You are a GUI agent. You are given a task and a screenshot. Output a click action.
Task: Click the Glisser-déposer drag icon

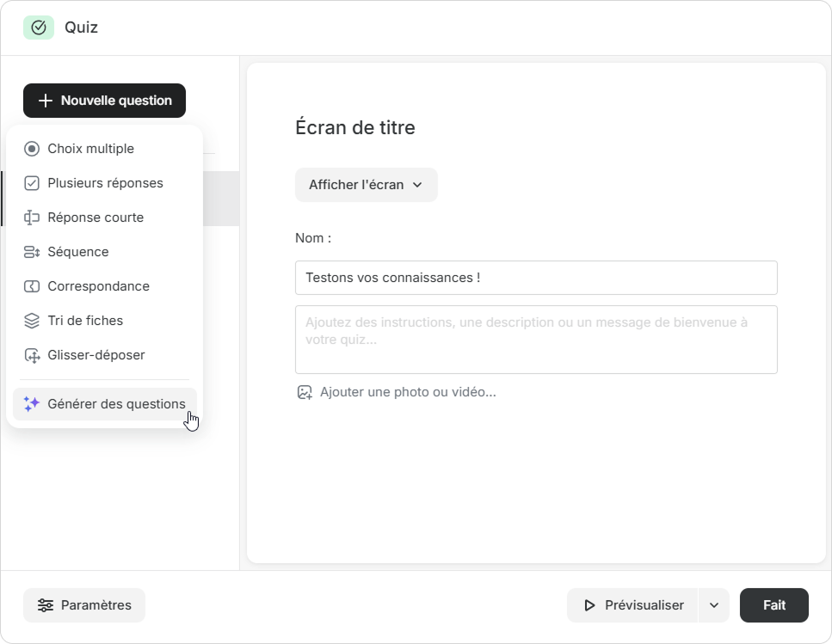pos(32,355)
